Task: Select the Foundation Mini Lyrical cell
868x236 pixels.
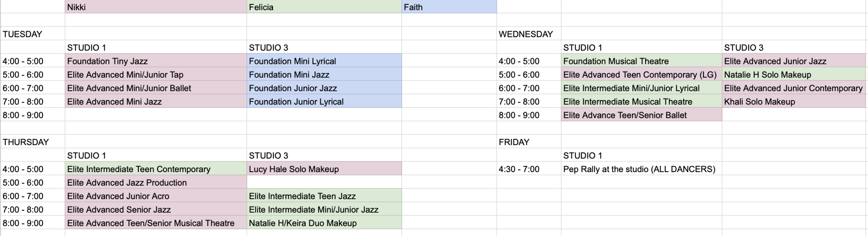Action: [324, 61]
